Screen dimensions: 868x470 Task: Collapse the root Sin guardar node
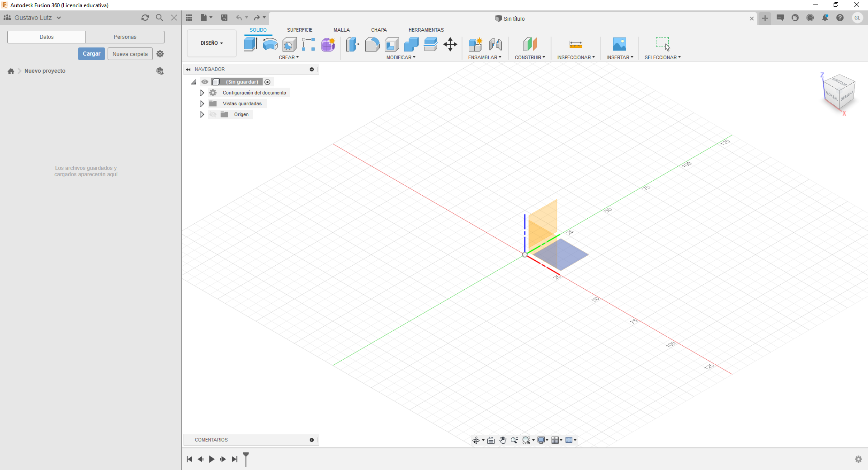193,82
